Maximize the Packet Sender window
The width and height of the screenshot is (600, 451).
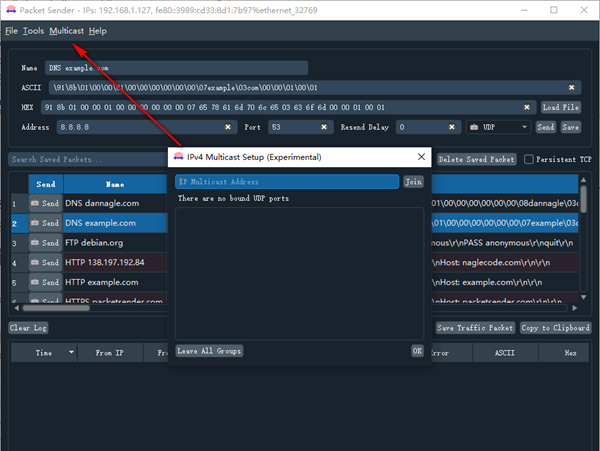click(x=554, y=10)
